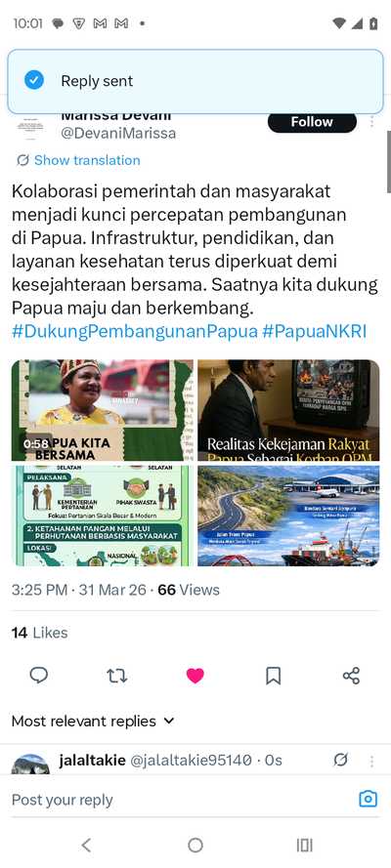
Task: Open the post's three-dot overflow menu
Action: click(x=371, y=122)
